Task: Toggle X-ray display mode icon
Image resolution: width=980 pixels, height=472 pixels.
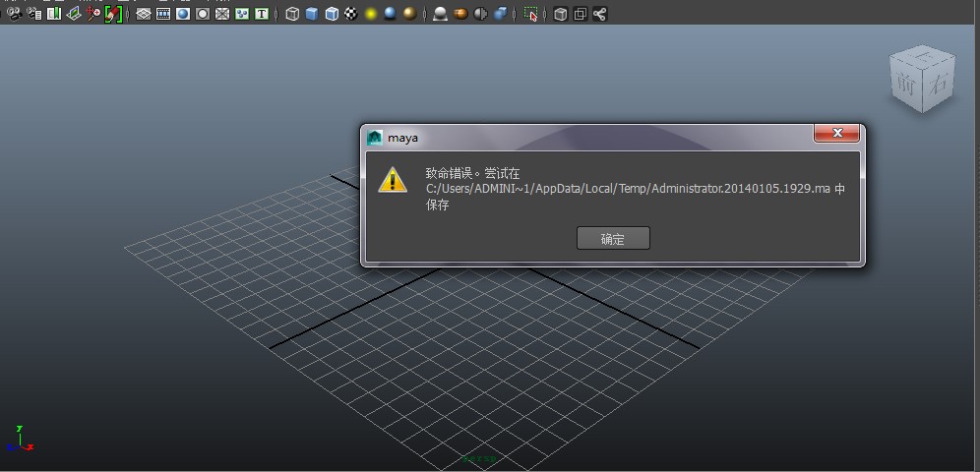Action: click(x=560, y=14)
